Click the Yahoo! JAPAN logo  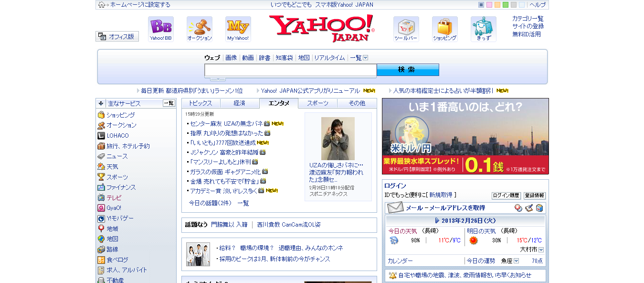point(322,28)
